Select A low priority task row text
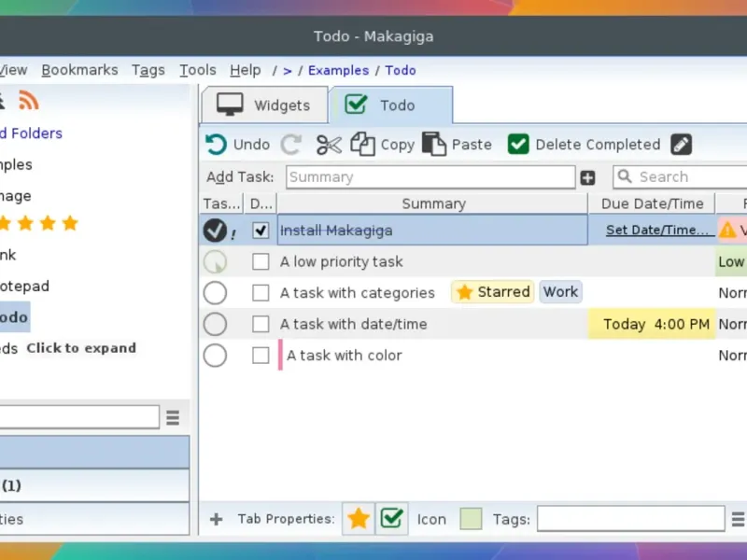 (341, 261)
